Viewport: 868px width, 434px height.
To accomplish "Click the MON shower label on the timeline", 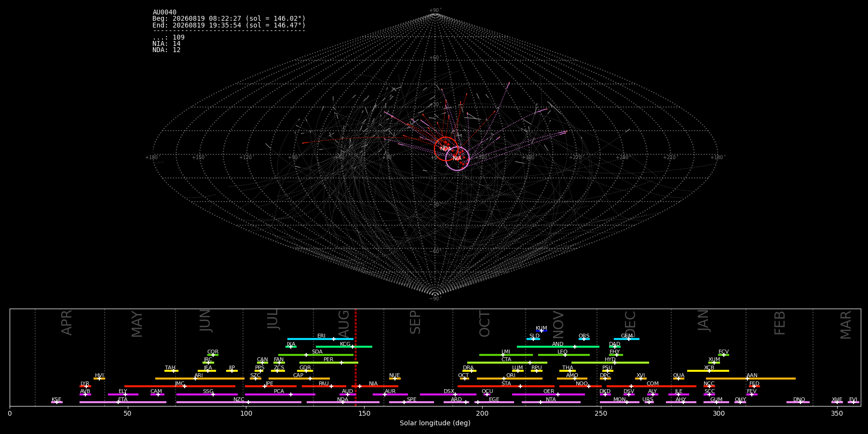I will [620, 400].
